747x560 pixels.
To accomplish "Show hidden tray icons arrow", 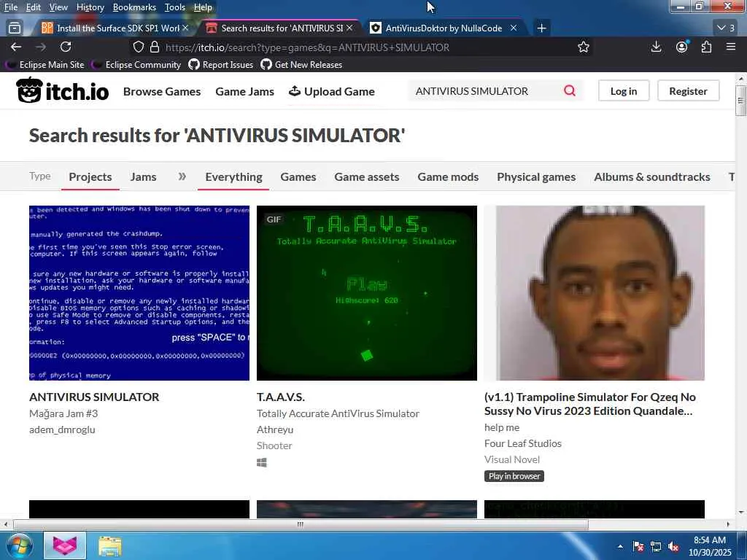I will (620, 547).
